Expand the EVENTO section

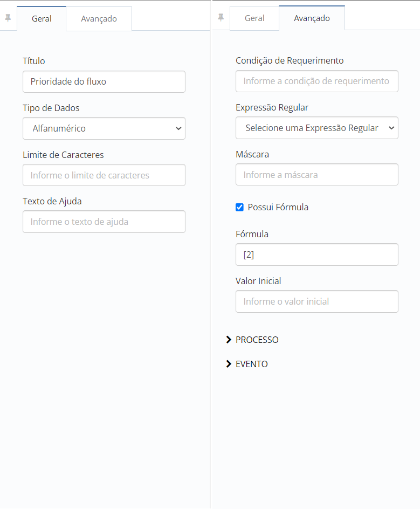click(x=252, y=364)
